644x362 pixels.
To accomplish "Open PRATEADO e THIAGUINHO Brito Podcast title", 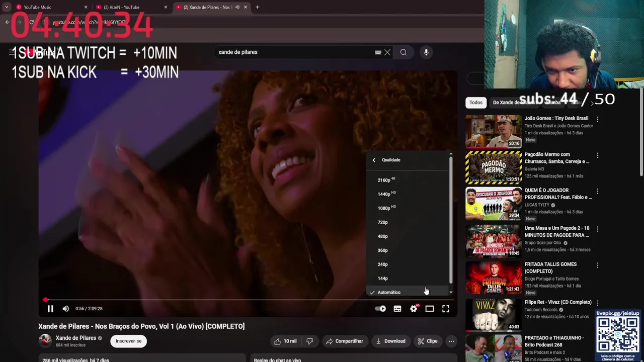I will pos(554,341).
